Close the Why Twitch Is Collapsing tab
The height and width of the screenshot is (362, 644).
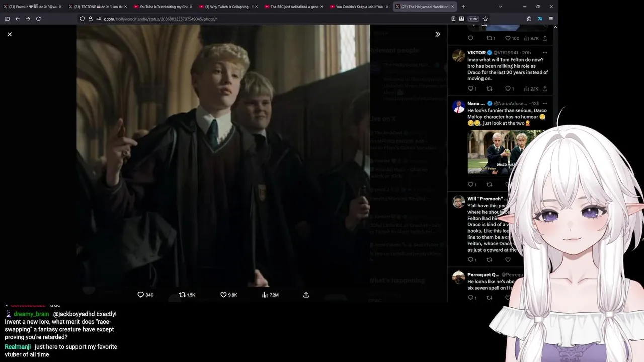[x=256, y=7]
